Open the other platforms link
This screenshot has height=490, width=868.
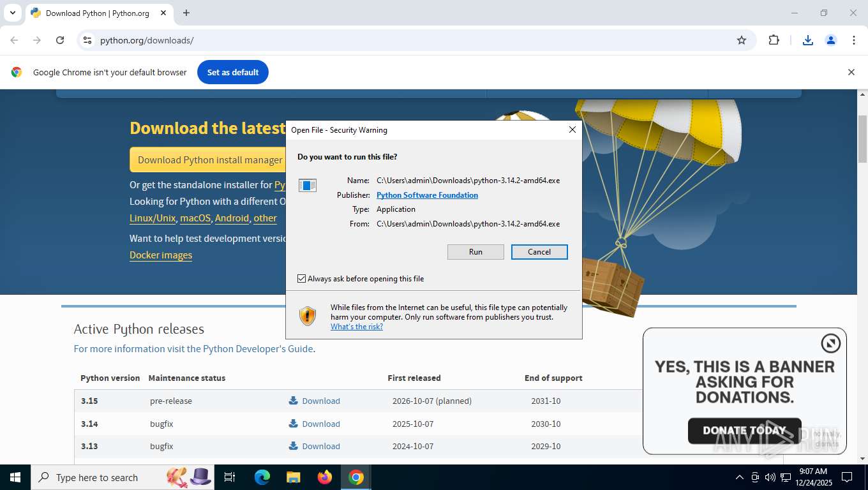[x=265, y=218]
